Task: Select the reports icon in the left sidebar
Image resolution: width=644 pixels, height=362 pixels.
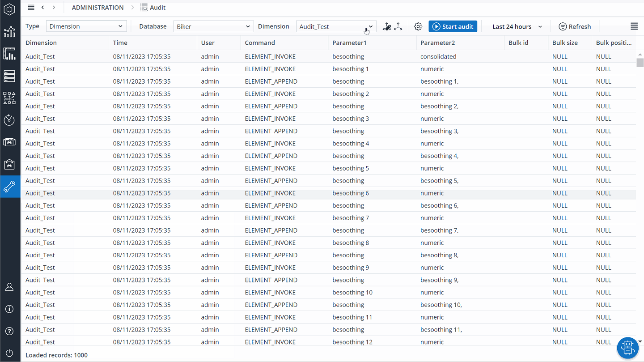Action: pyautogui.click(x=9, y=54)
